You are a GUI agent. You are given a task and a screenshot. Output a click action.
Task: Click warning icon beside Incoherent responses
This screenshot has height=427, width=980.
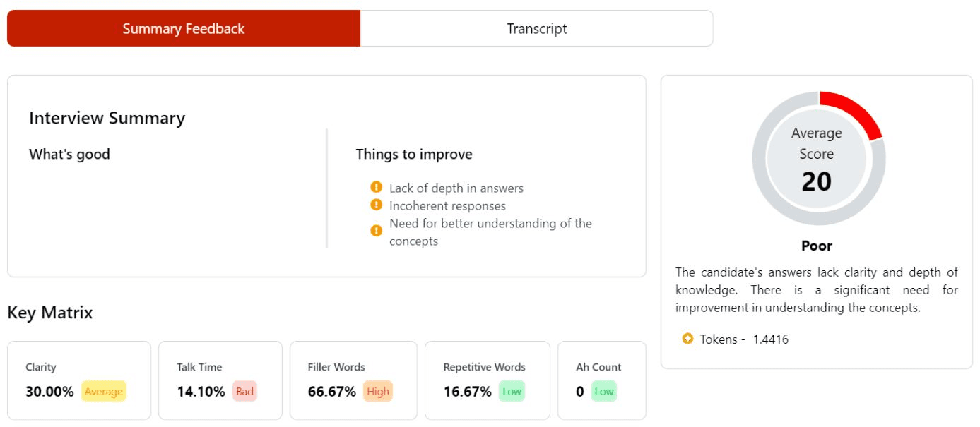click(376, 205)
